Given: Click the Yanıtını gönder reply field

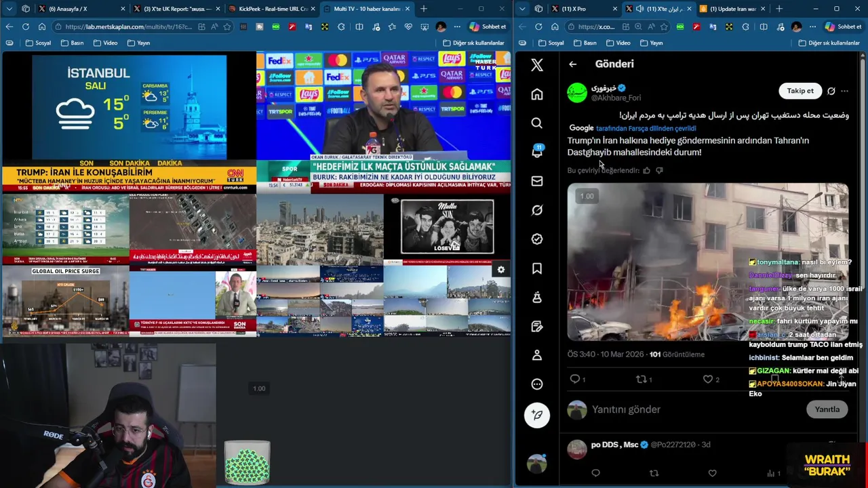Looking at the screenshot, I should (x=695, y=409).
